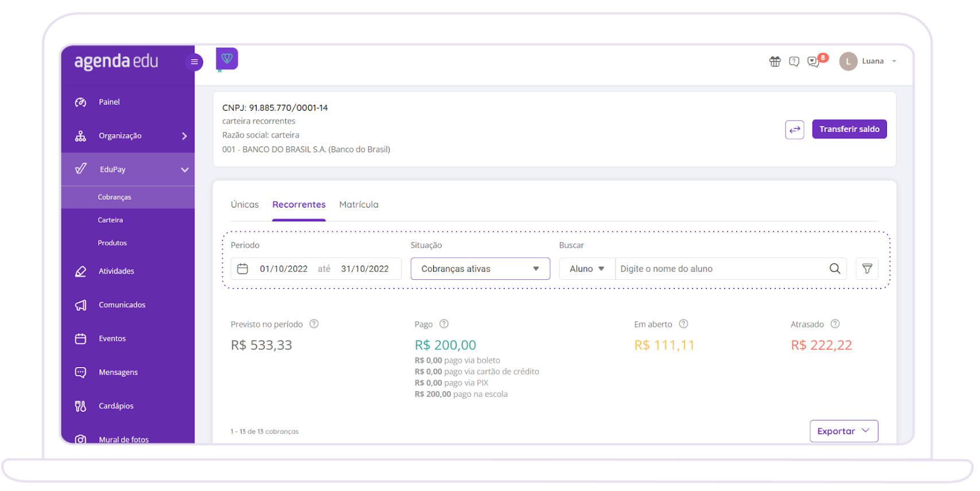
Task: Click the EduPay checkmark icon
Action: (x=81, y=169)
